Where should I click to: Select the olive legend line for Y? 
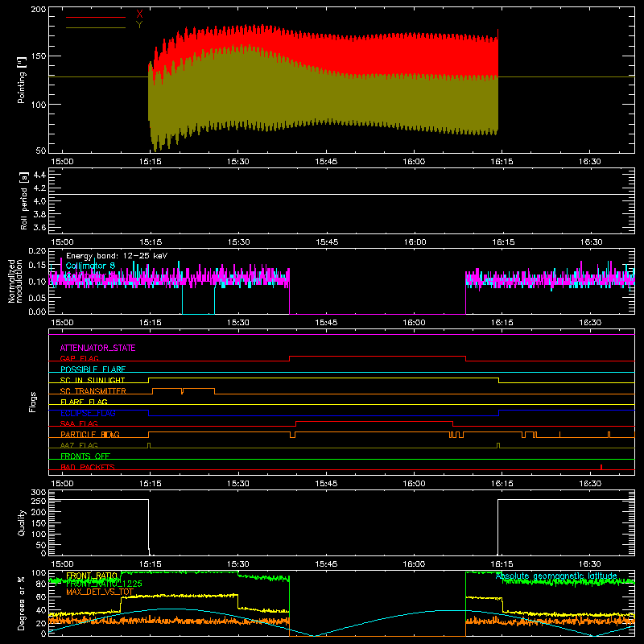(x=96, y=28)
